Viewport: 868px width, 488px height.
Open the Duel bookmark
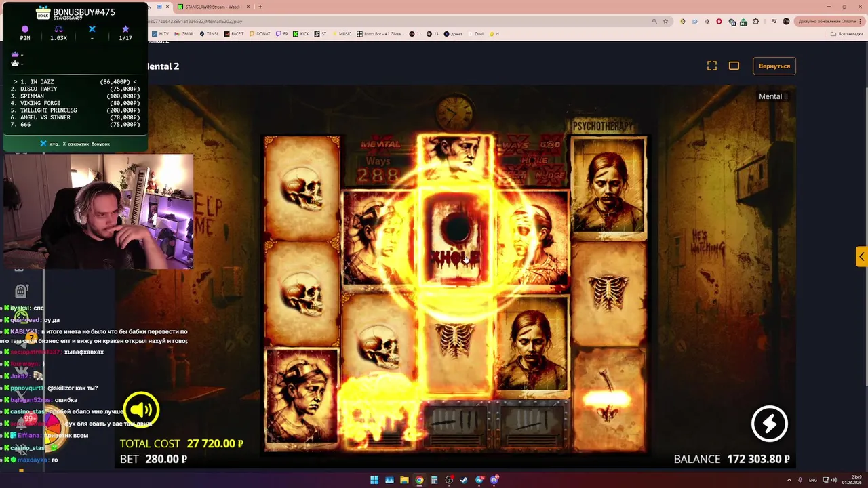click(x=475, y=33)
